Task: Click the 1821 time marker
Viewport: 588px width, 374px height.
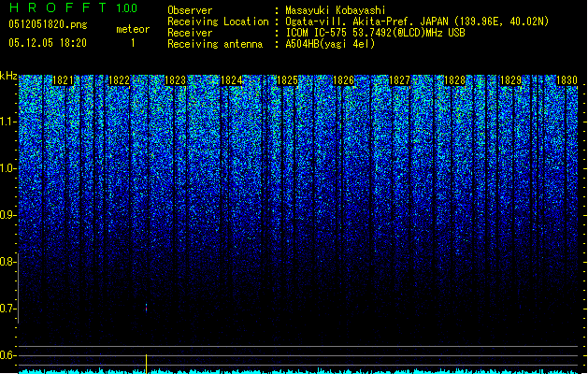Action: 63,80
